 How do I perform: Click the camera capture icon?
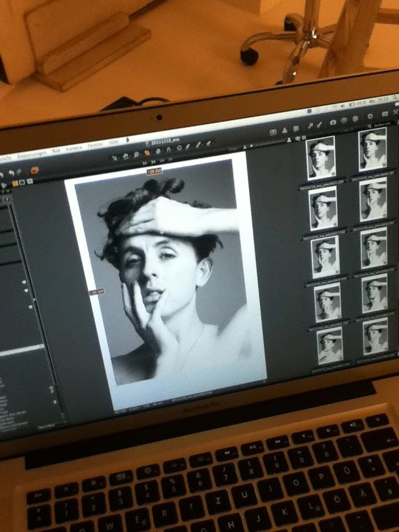333,122
